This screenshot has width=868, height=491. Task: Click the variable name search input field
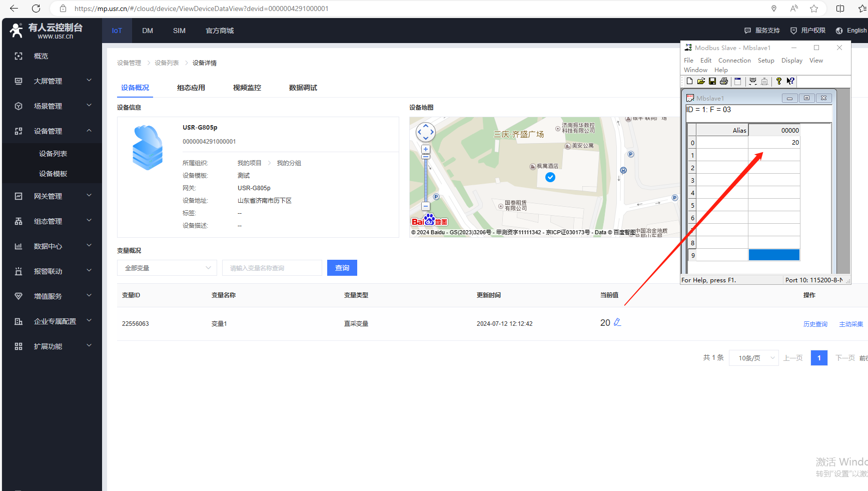pos(272,268)
